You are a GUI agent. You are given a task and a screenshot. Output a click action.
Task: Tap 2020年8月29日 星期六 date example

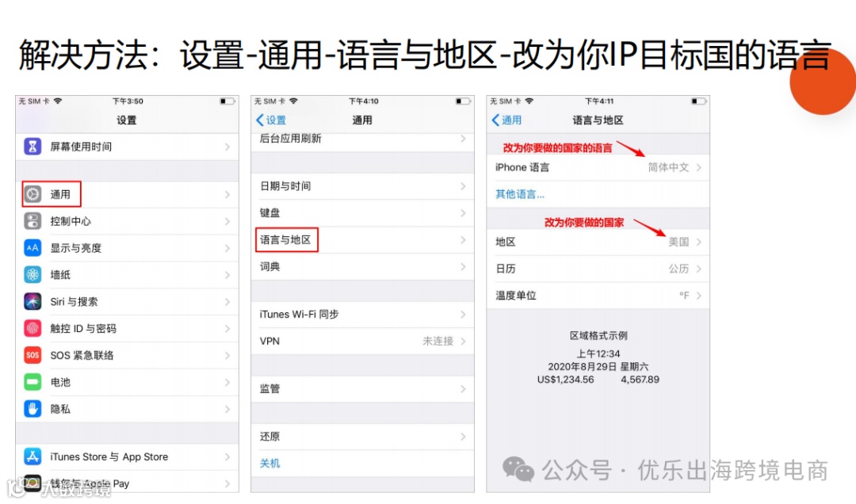point(598,366)
